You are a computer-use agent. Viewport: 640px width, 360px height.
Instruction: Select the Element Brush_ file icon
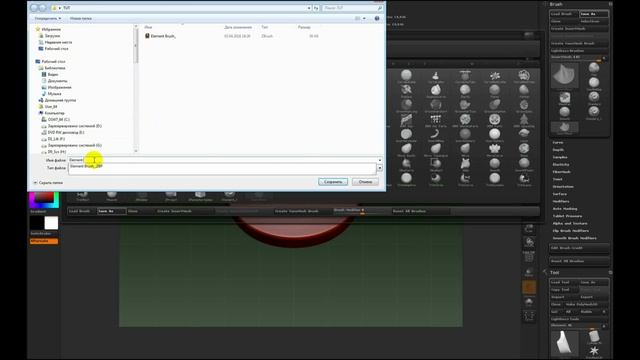click(147, 36)
